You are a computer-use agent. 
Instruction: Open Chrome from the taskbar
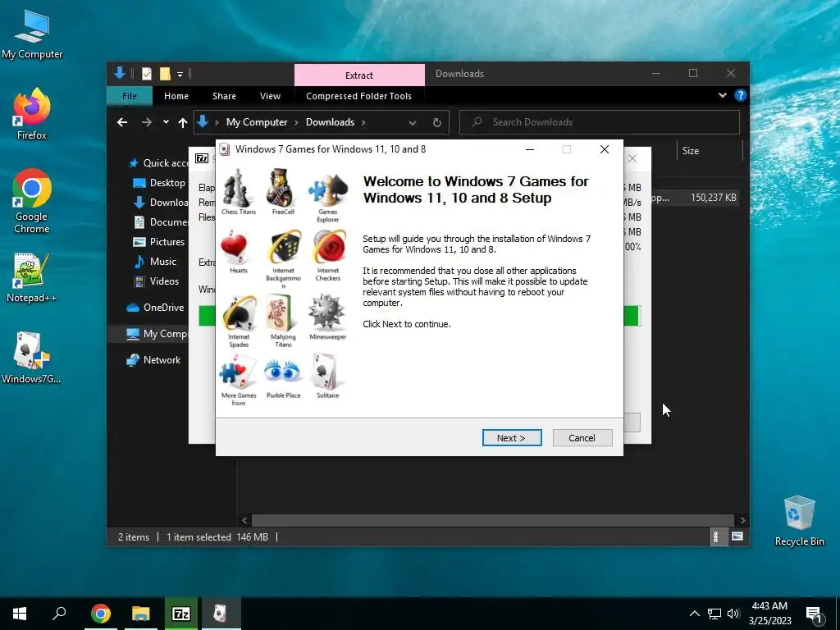[101, 614]
